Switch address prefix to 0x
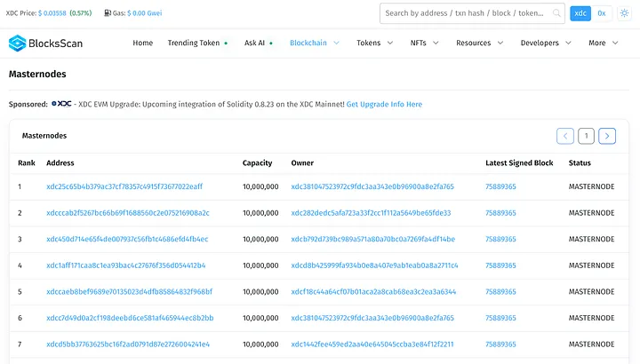Screen dimensions: 640x364 pos(602,13)
